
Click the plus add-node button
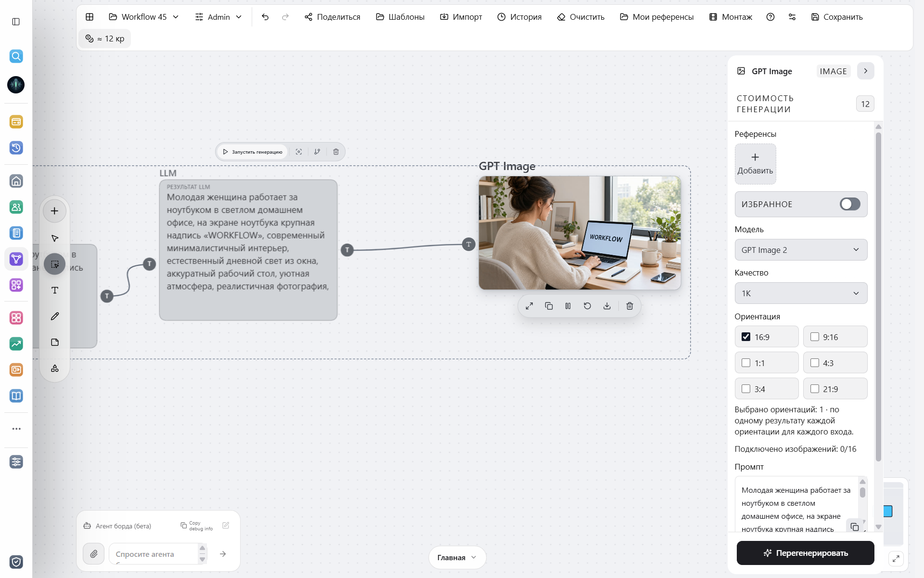pos(54,211)
